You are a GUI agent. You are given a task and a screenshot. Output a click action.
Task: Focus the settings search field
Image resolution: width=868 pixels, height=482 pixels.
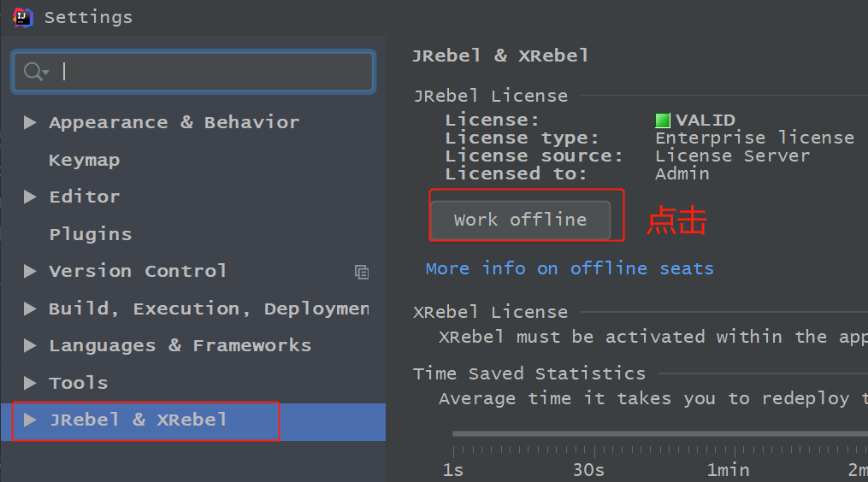[x=214, y=72]
